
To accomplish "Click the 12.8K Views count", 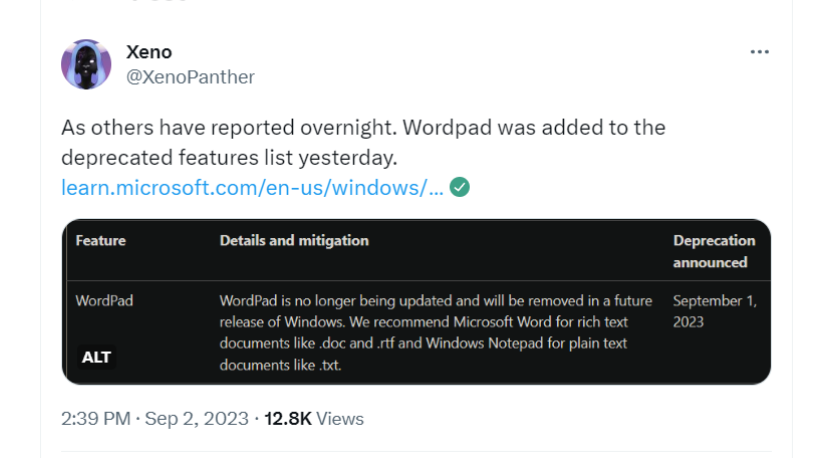I will click(x=314, y=419).
